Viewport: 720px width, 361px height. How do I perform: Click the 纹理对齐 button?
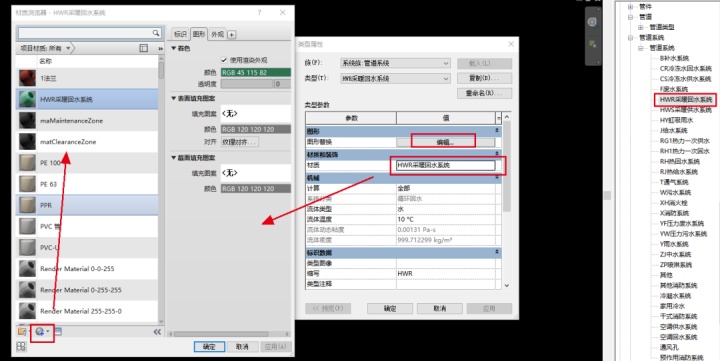[239, 142]
